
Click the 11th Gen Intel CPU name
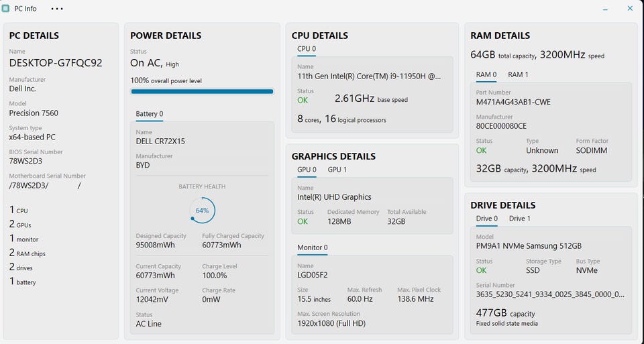[x=369, y=76]
